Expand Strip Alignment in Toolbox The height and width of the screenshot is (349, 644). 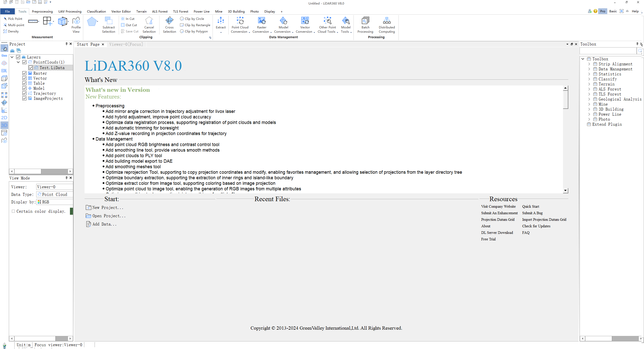tap(589, 64)
